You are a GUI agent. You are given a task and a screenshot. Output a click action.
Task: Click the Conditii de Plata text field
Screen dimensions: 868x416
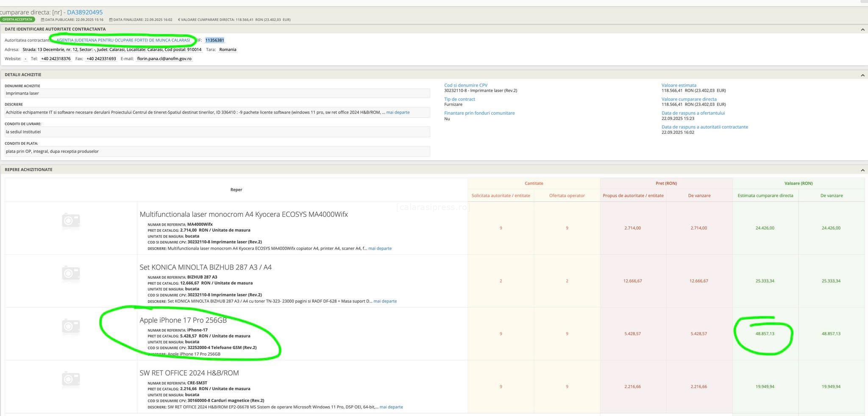point(217,151)
